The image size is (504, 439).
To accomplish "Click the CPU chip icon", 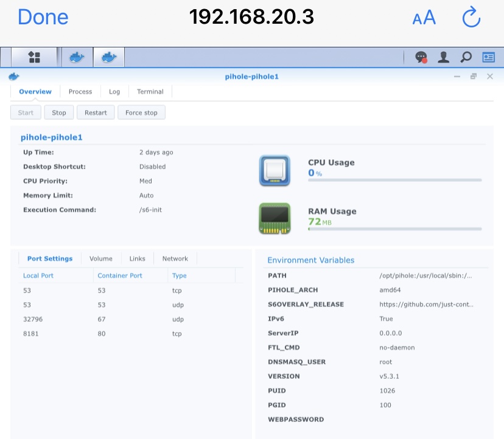I will [x=275, y=170].
